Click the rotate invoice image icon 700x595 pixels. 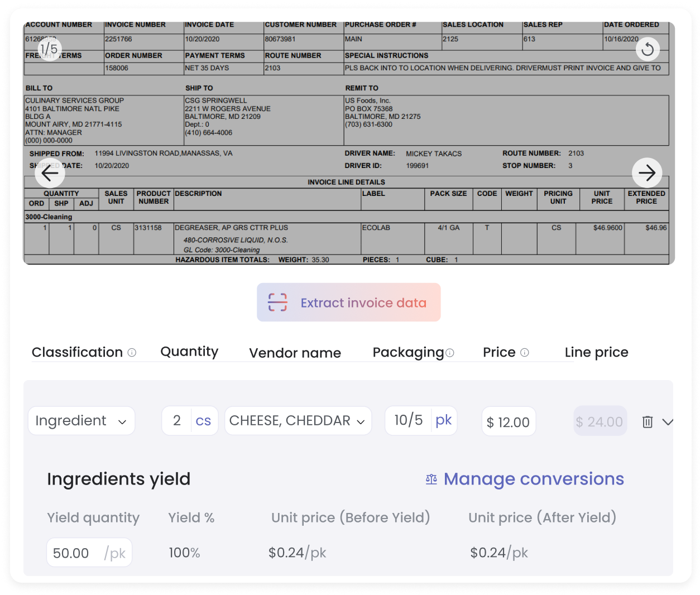(648, 50)
